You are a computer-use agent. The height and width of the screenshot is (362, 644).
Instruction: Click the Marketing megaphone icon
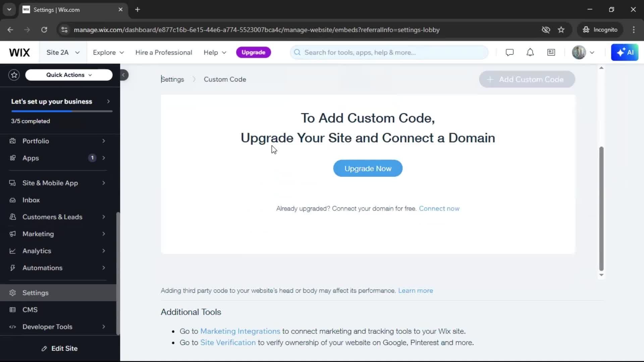point(13,234)
